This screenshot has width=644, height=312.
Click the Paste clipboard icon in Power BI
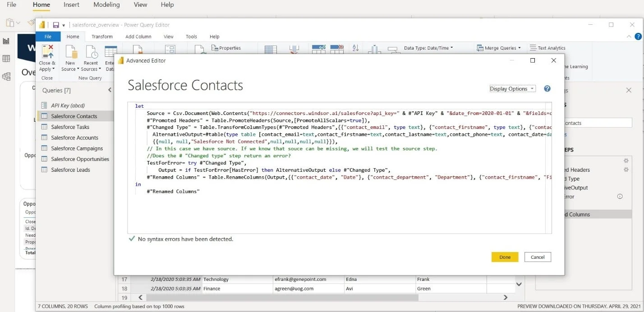click(10, 23)
